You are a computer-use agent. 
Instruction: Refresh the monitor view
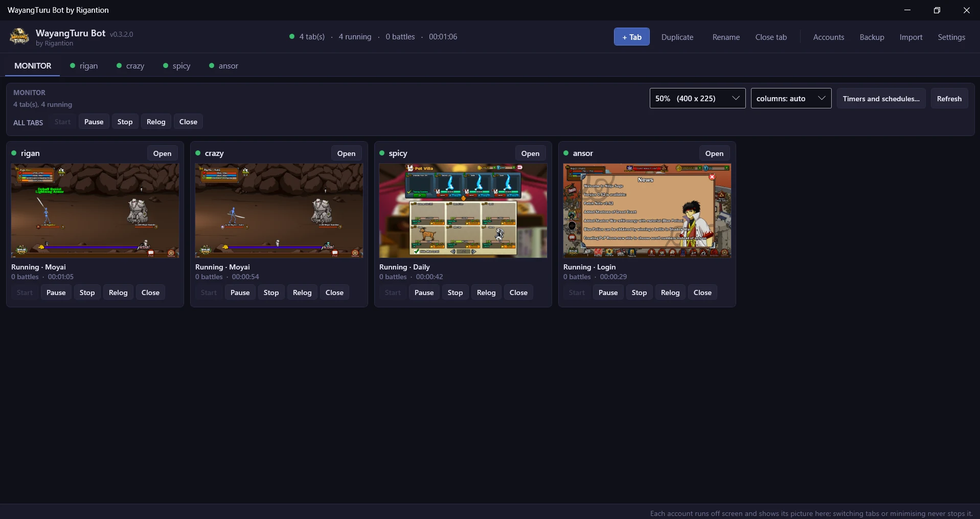(949, 98)
